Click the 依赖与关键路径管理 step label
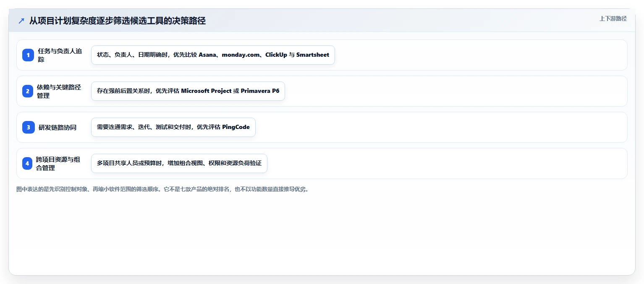The height and width of the screenshot is (284, 644). point(59,91)
